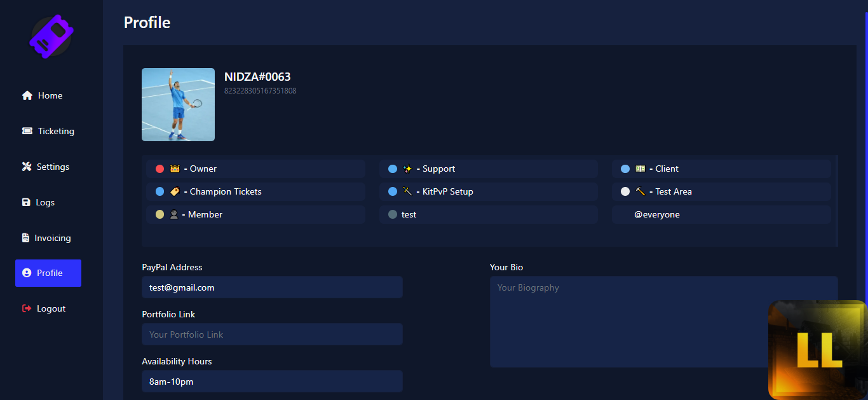Click the Ticketing ticket icon

(x=27, y=131)
